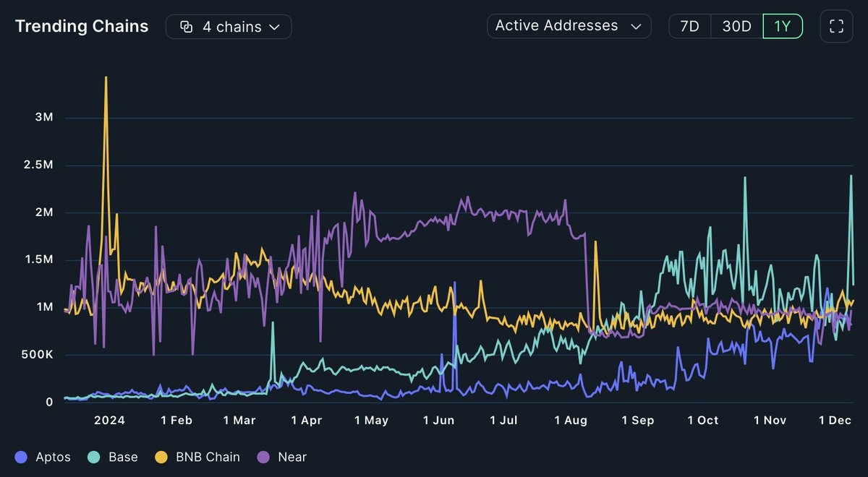Switch to the 7D time range tab
This screenshot has height=477, width=868.
pos(689,26)
